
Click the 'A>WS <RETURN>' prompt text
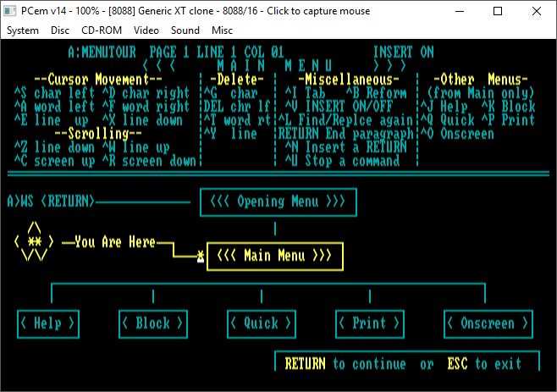click(51, 202)
